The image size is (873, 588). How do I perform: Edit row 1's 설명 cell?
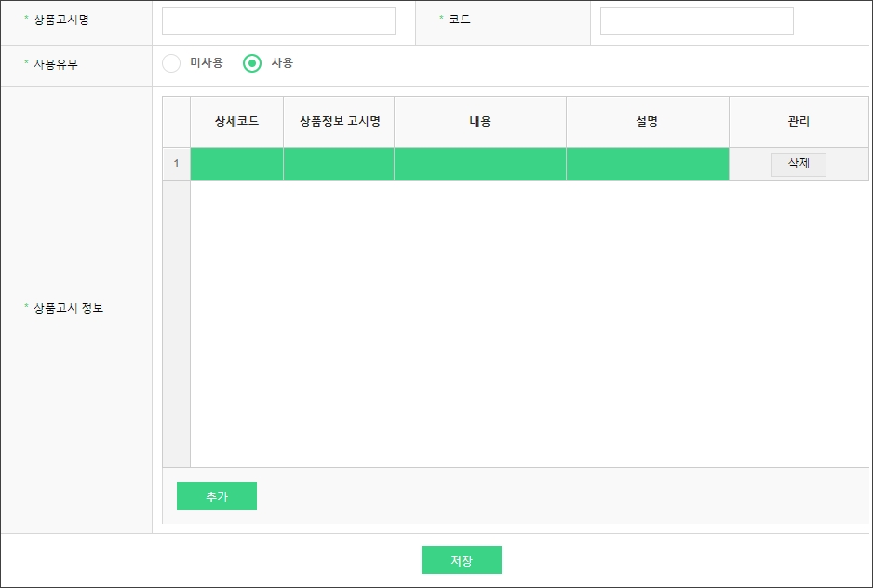tap(647, 165)
